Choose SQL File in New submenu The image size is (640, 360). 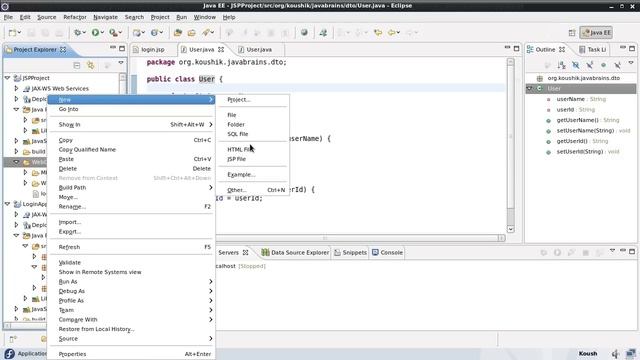(x=252, y=134)
